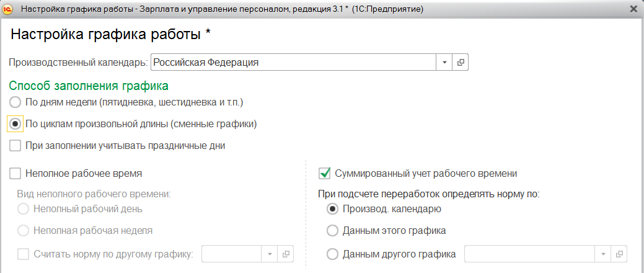Choose norm by production calendar

(332, 209)
